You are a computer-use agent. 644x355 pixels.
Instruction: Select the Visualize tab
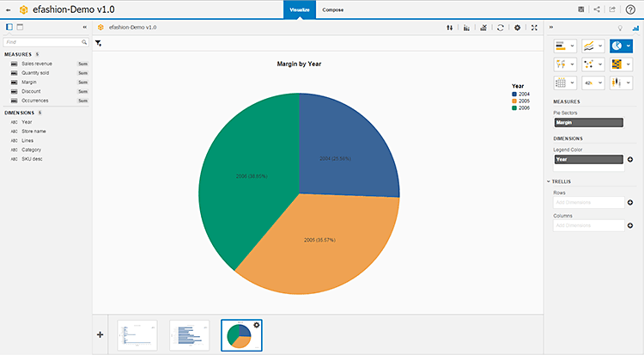(x=300, y=9)
